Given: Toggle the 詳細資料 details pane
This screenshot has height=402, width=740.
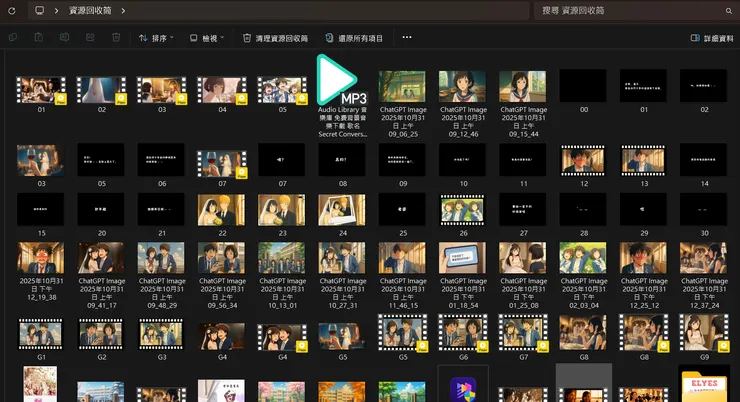Looking at the screenshot, I should [712, 38].
